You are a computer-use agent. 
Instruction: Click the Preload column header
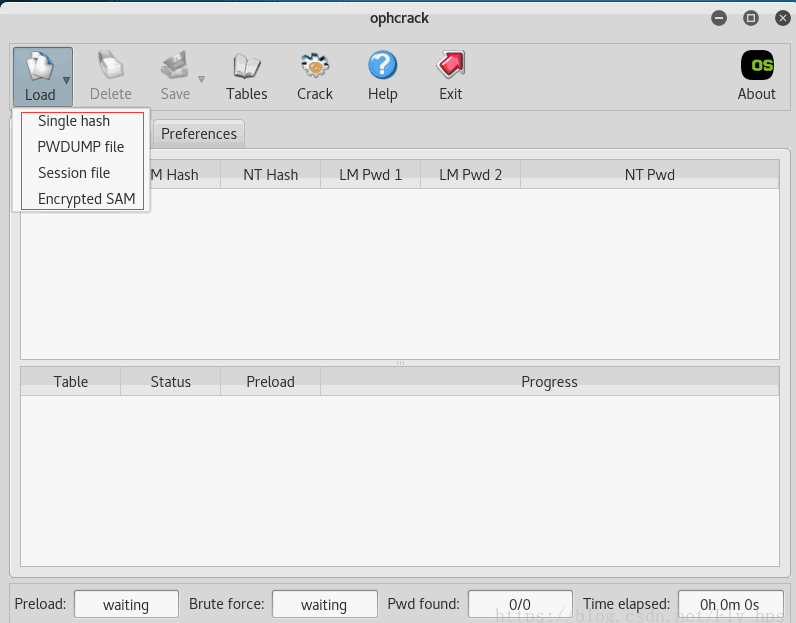(271, 381)
